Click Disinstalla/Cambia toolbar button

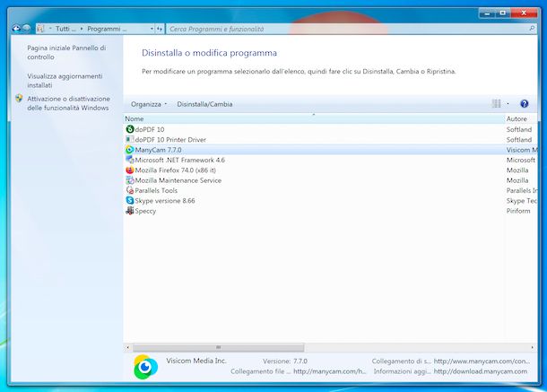(204, 104)
